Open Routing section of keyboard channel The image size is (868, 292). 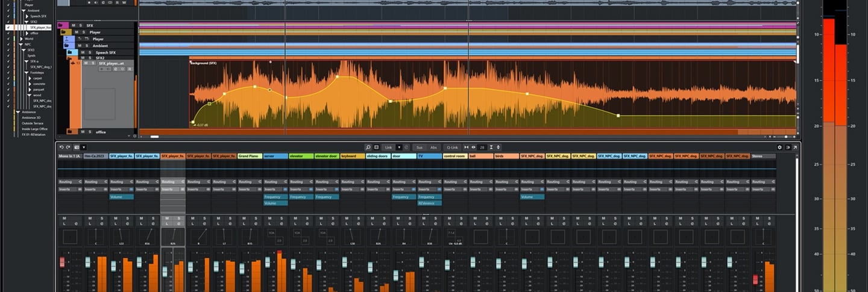coord(353,181)
